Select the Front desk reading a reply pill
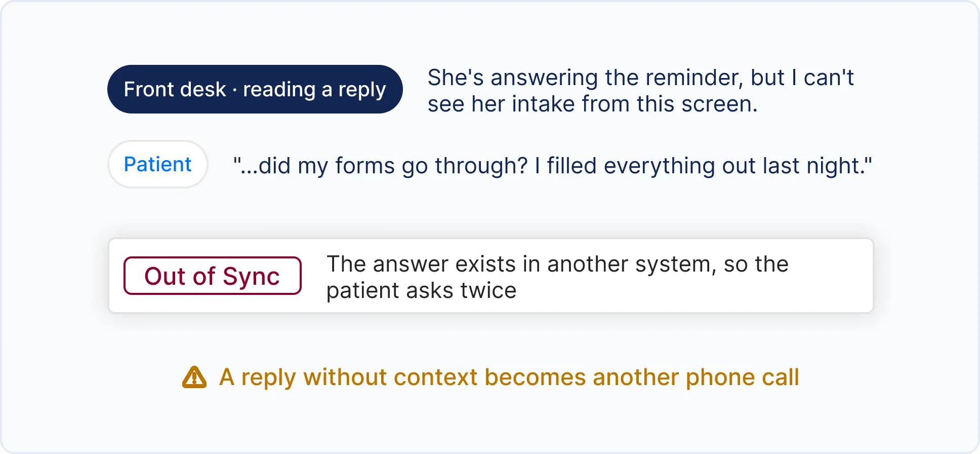 [x=255, y=89]
